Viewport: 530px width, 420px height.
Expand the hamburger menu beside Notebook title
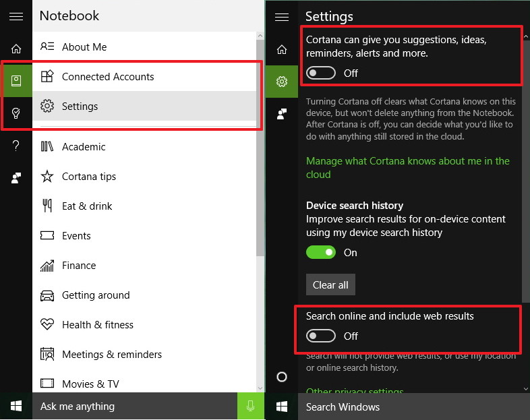tap(16, 16)
